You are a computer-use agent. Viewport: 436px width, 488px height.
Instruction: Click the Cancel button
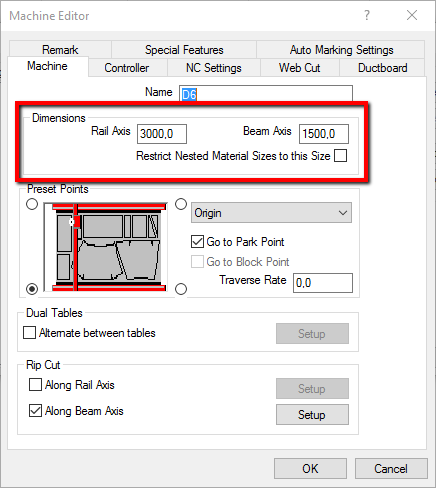click(x=391, y=469)
